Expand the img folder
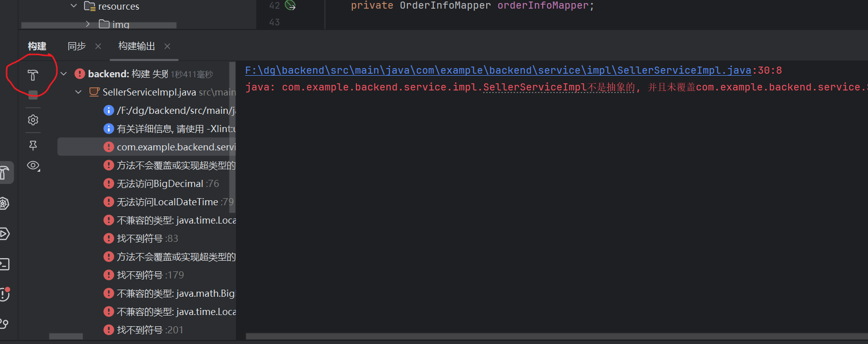Viewport: 868px width, 344px height. (88, 24)
